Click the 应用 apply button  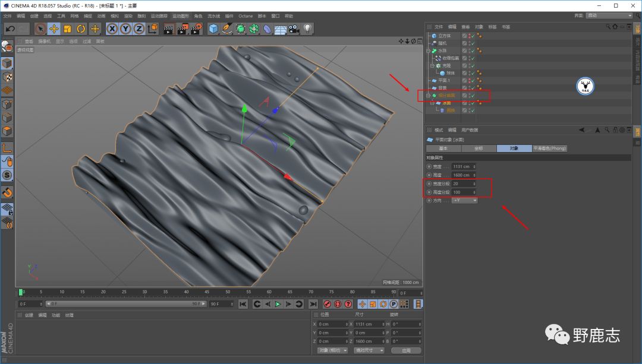pos(406,350)
